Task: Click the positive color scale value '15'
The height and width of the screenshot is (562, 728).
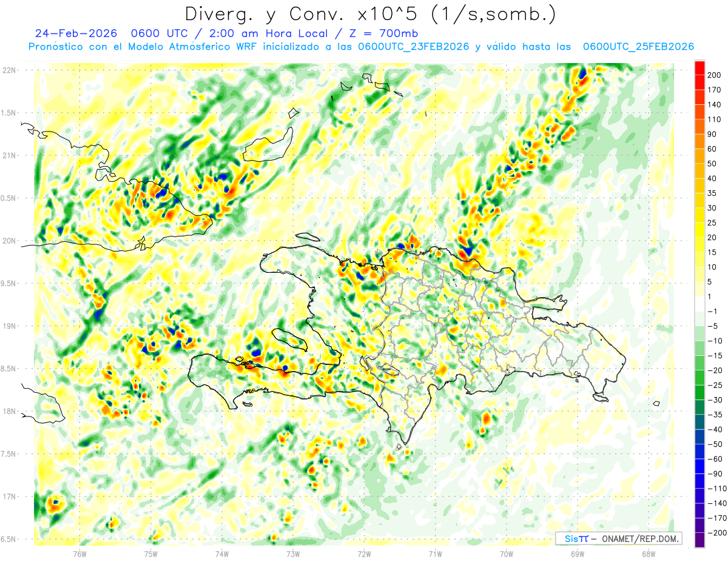Action: (x=712, y=252)
